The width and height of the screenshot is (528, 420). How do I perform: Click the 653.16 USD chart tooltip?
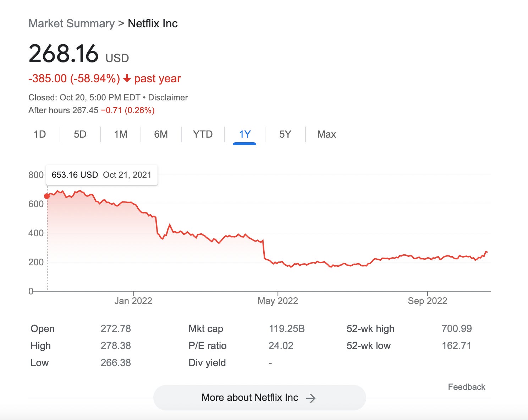[101, 175]
